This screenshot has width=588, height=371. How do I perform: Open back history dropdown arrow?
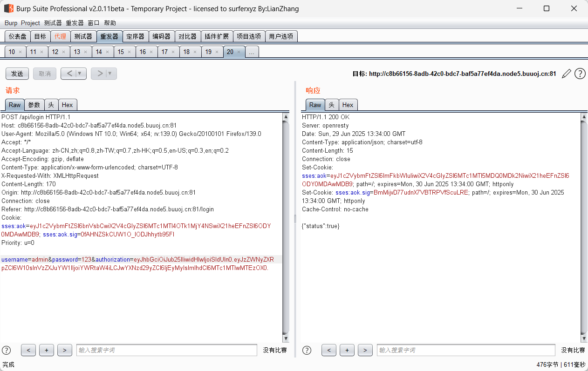[x=81, y=74]
